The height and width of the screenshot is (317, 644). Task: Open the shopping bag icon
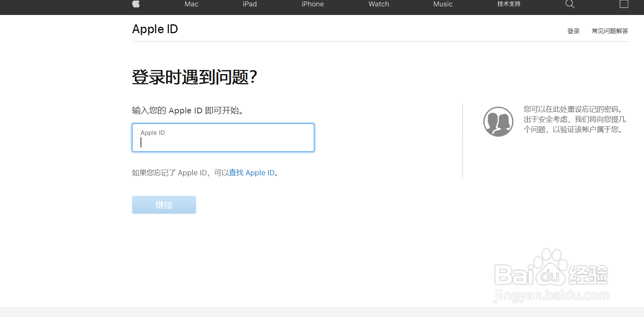click(624, 4)
